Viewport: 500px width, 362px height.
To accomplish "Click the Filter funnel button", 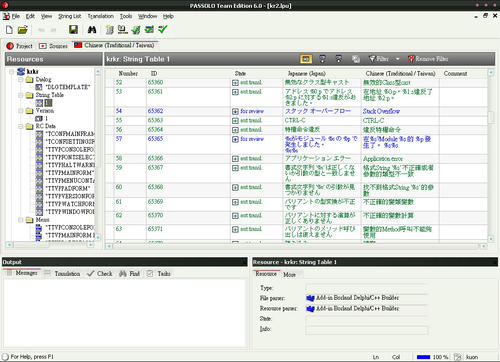I will click(378, 59).
